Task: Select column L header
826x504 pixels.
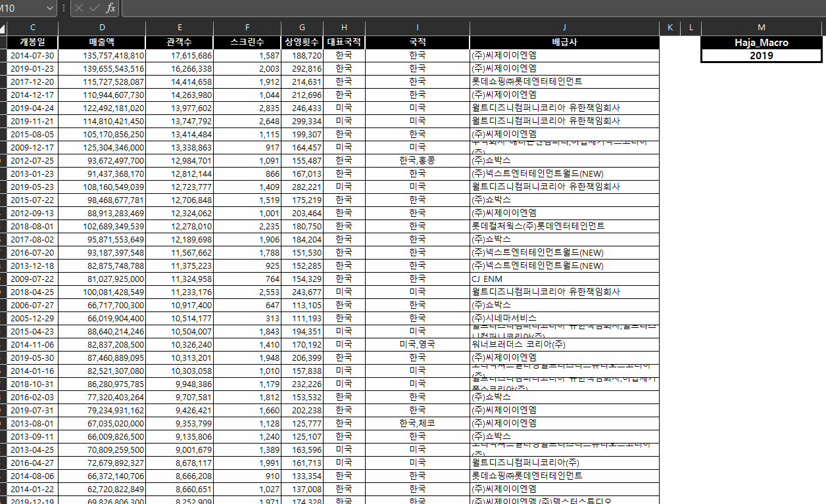Action: tap(691, 28)
